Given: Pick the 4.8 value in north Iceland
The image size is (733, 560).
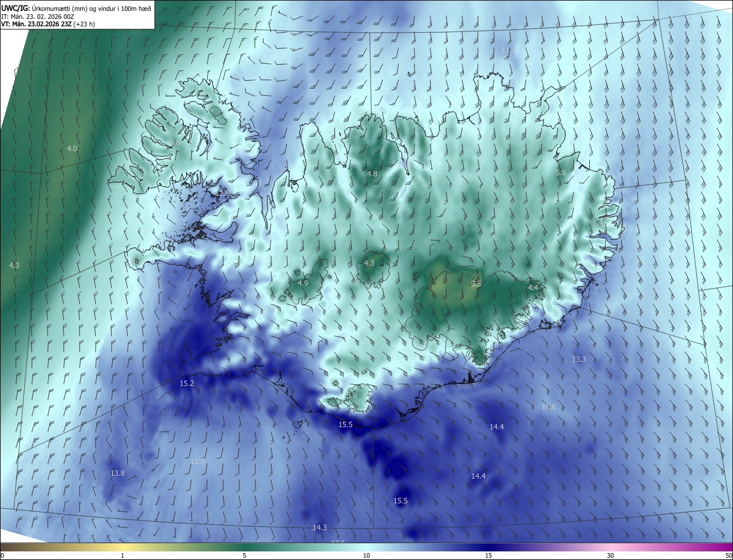Looking at the screenshot, I should click(x=372, y=173).
